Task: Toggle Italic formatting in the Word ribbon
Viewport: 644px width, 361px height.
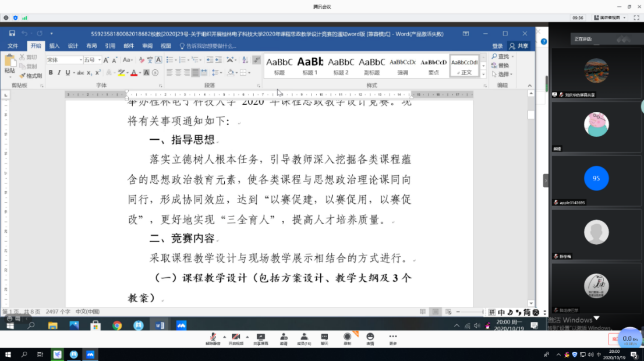Action: pyautogui.click(x=59, y=73)
